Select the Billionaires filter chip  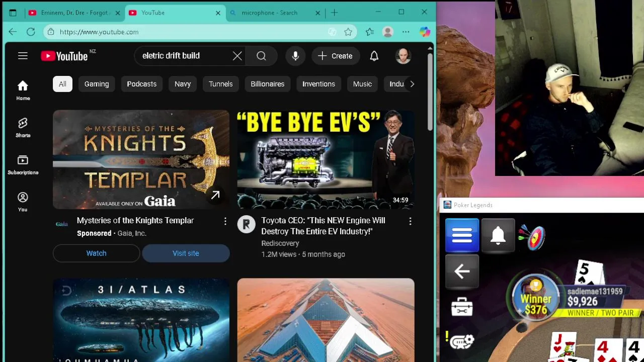268,84
